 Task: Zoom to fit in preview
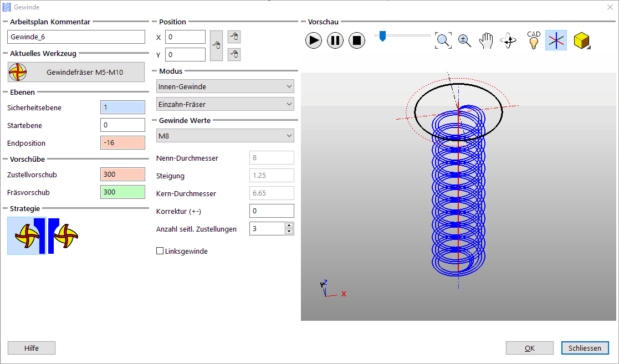pyautogui.click(x=443, y=40)
